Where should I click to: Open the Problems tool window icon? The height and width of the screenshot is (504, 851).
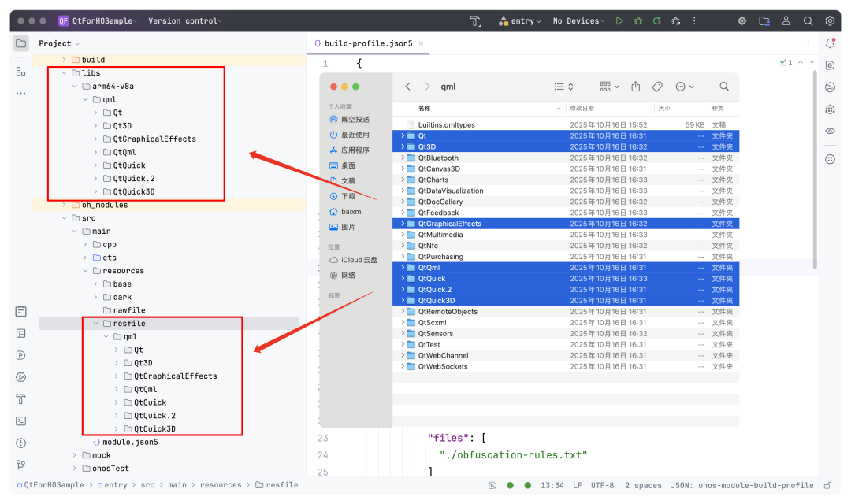pyautogui.click(x=20, y=443)
